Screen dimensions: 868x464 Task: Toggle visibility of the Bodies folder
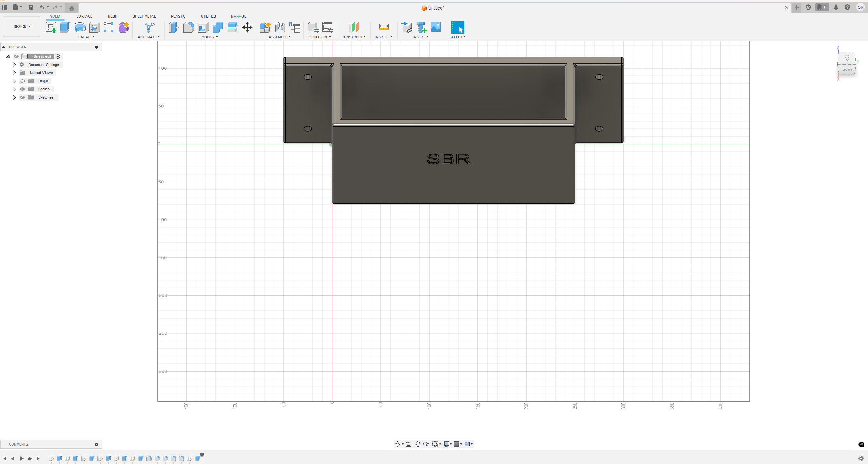click(x=22, y=89)
